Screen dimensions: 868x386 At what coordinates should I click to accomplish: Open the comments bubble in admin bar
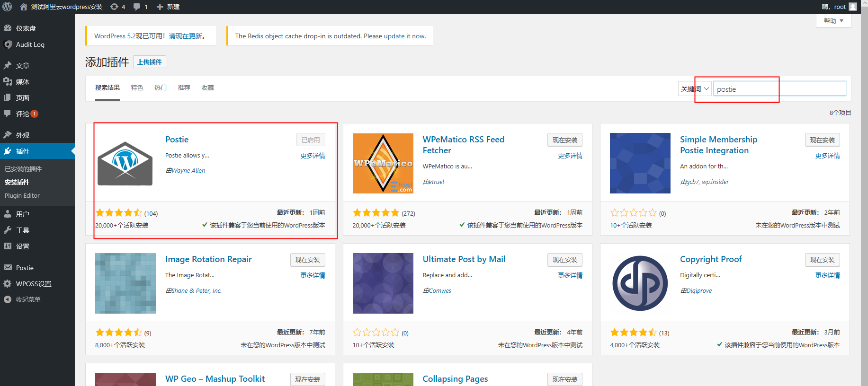tap(140, 7)
